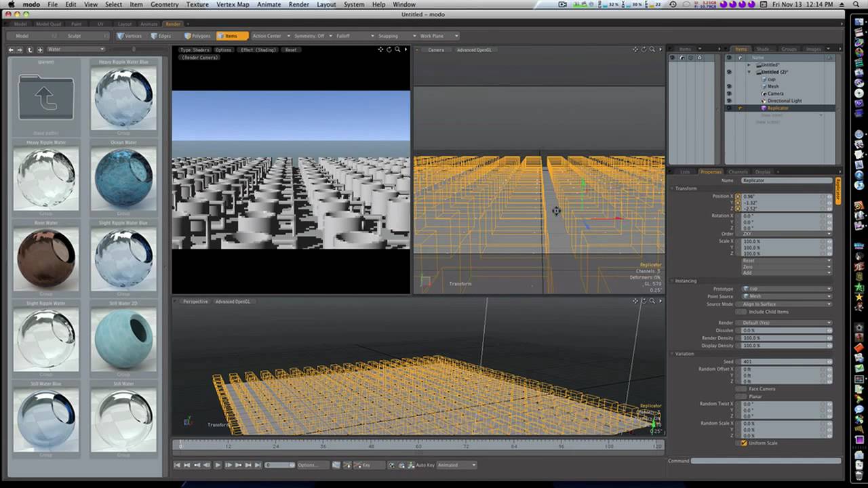Click Type: Shaders button in preview
Image resolution: width=868 pixels, height=488 pixels.
195,50
